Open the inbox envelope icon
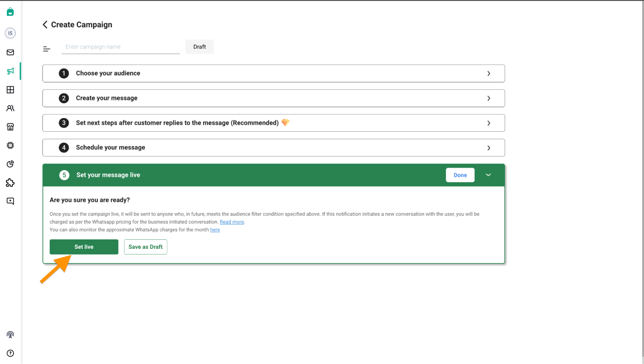The width and height of the screenshot is (644, 364). pyautogui.click(x=10, y=52)
